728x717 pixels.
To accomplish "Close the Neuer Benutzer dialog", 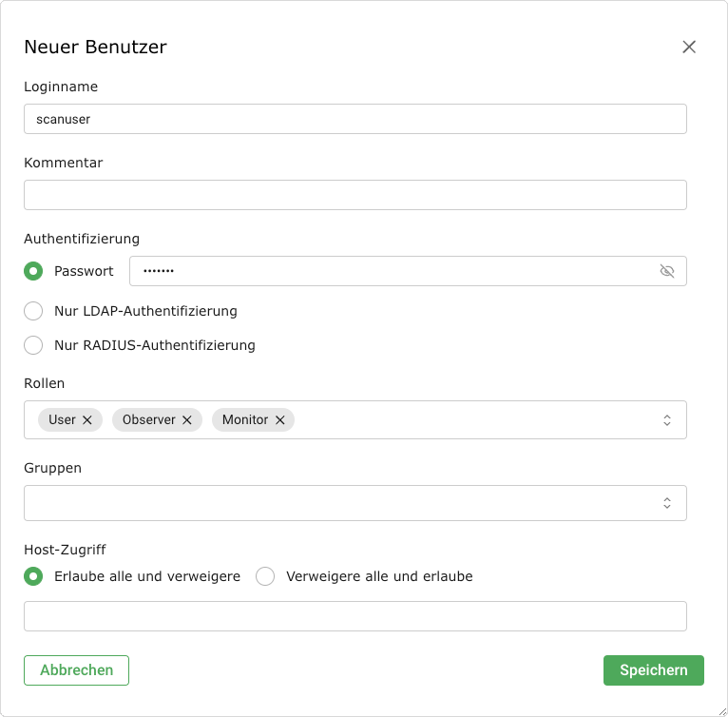I will tap(689, 47).
